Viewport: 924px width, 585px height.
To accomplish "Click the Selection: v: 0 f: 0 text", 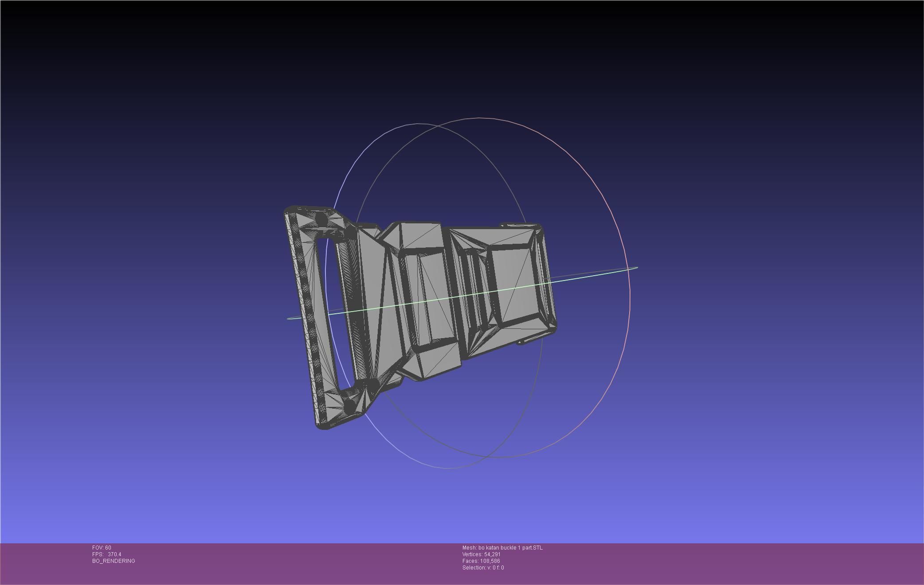I will point(483,568).
